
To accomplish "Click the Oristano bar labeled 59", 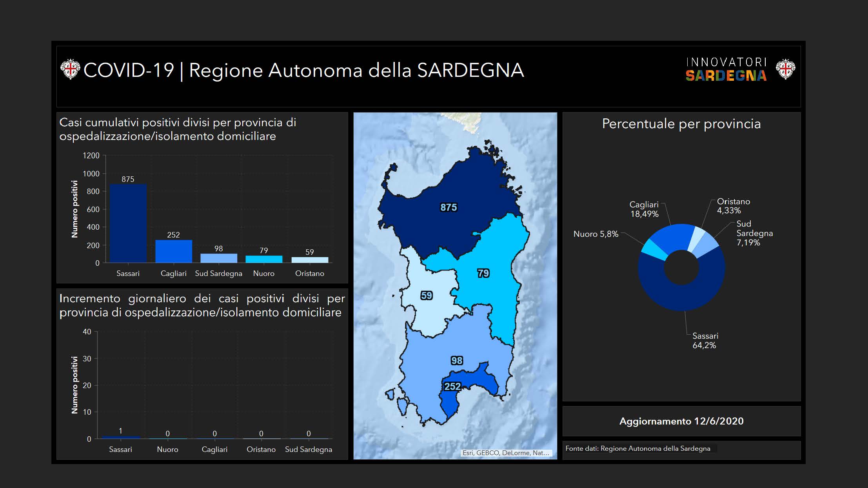I will coord(309,260).
